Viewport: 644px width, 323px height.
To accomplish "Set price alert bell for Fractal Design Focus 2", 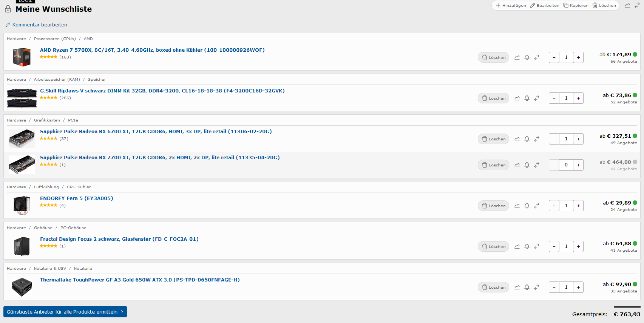I will pyautogui.click(x=527, y=246).
